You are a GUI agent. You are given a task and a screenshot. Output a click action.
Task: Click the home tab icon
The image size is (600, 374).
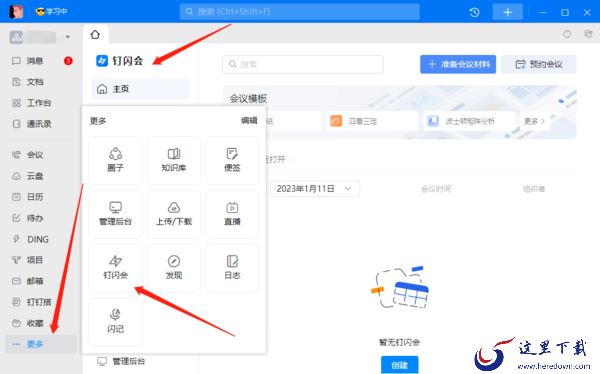95,35
